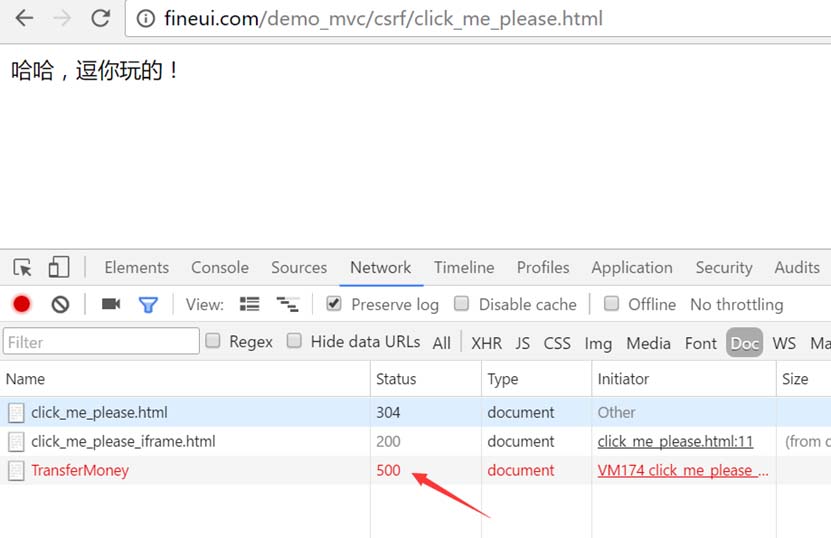This screenshot has height=538, width=831.
Task: Open the Sources tab
Action: coord(299,268)
